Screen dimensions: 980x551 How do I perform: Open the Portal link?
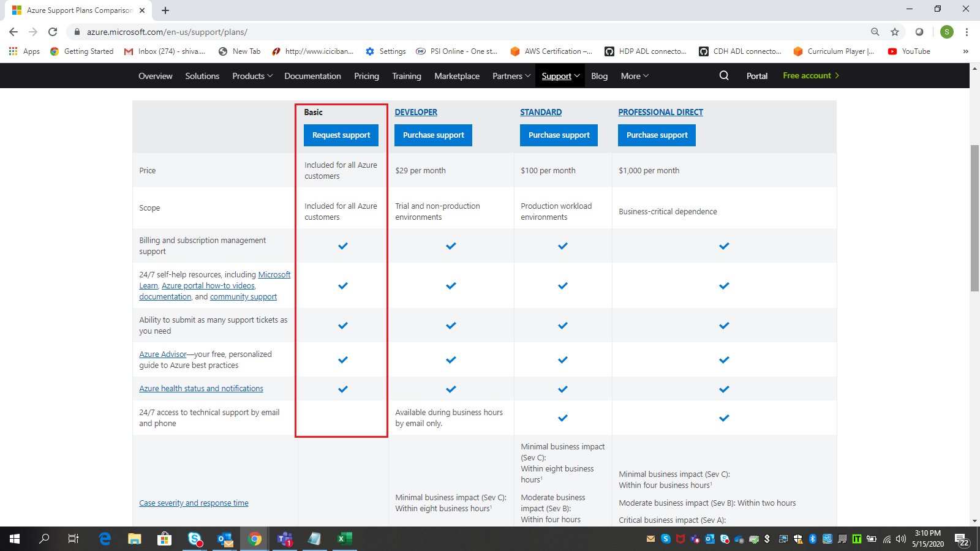point(757,76)
